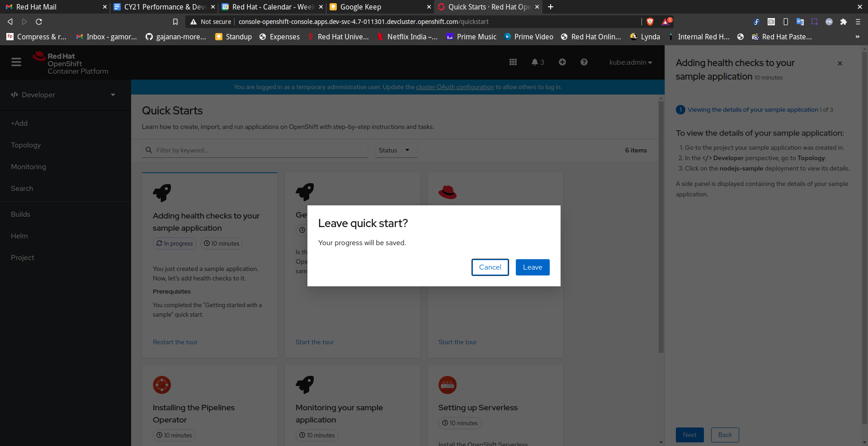Click Cancel in the Leave quick start dialog
Image resolution: width=868 pixels, height=446 pixels.
tap(490, 267)
